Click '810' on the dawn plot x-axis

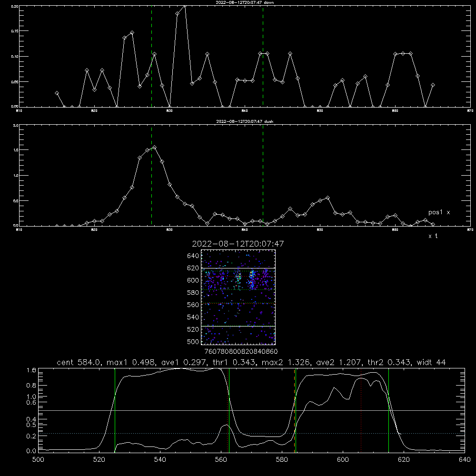coord(19,111)
